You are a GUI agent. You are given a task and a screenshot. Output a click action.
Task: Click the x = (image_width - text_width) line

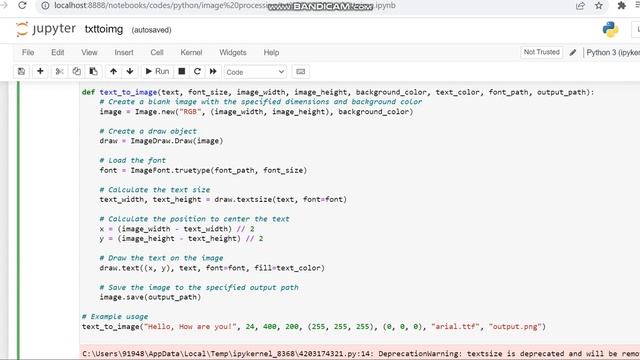pos(177,229)
